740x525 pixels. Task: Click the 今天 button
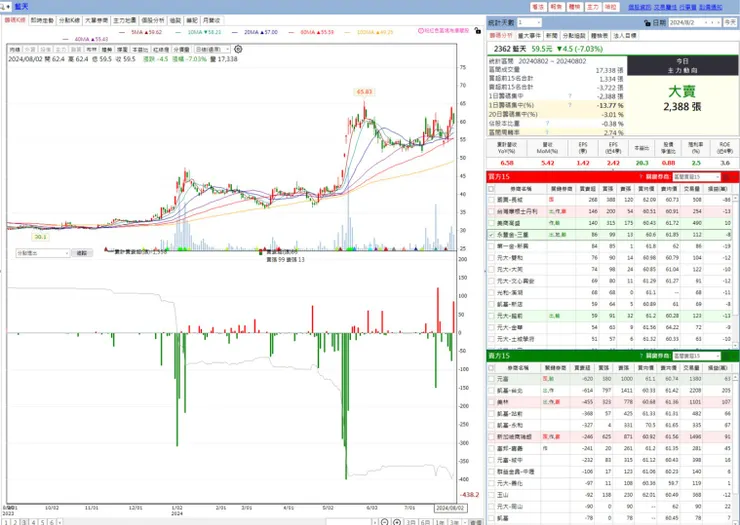coord(730,23)
